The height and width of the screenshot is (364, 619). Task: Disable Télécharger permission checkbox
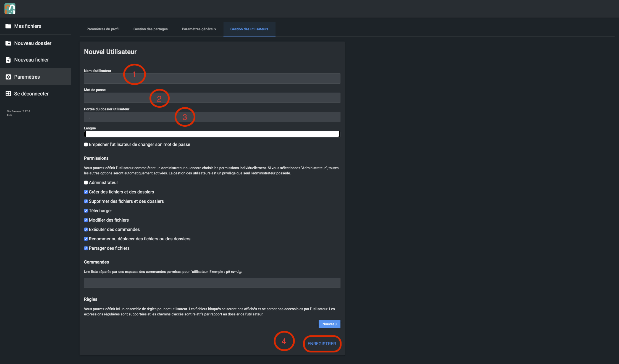[86, 211]
